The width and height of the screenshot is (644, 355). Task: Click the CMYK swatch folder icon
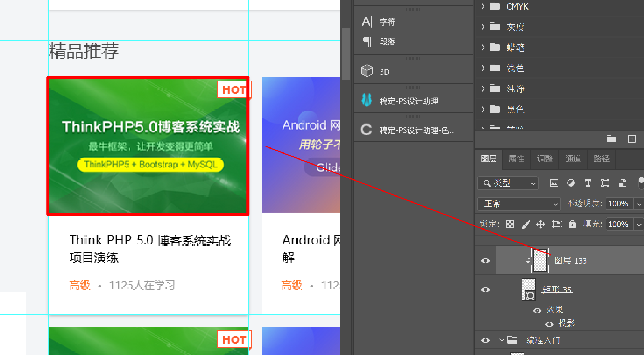495,6
